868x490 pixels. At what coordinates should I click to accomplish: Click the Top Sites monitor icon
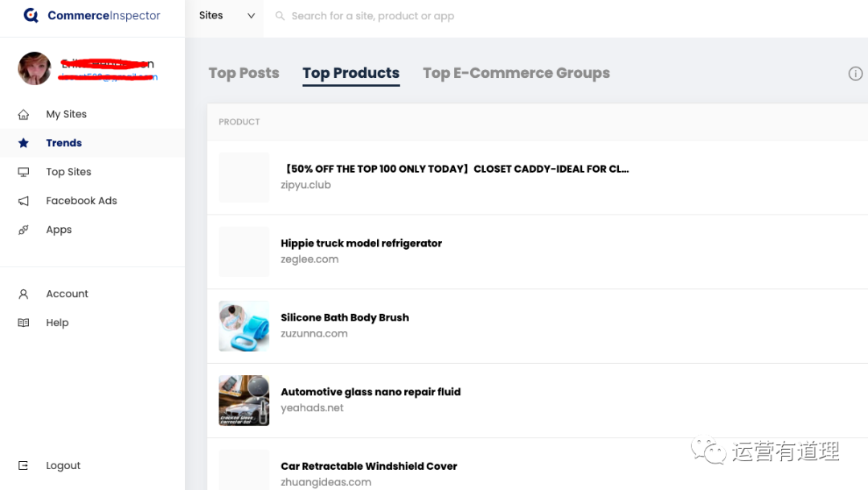point(23,172)
